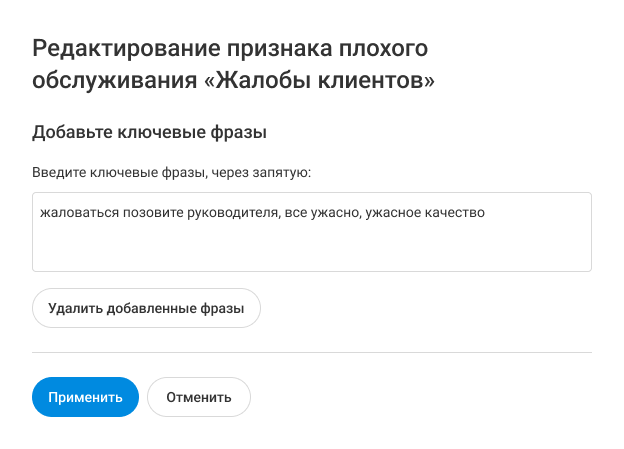Place cursor on the word качество
The image size is (624, 449).
click(455, 212)
